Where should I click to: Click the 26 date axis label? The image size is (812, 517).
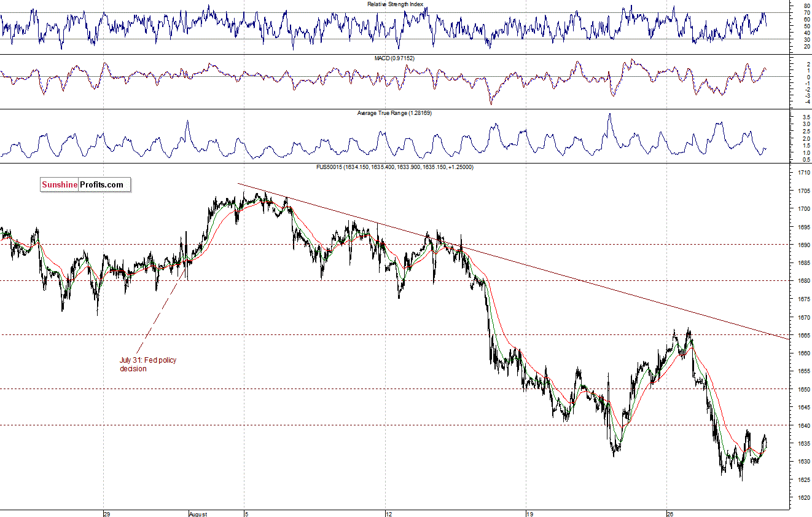coord(670,513)
